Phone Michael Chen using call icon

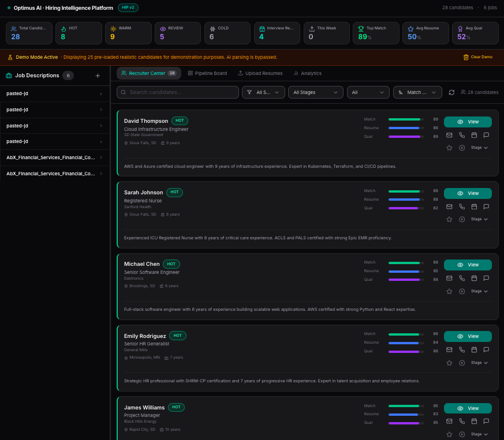(x=462, y=278)
